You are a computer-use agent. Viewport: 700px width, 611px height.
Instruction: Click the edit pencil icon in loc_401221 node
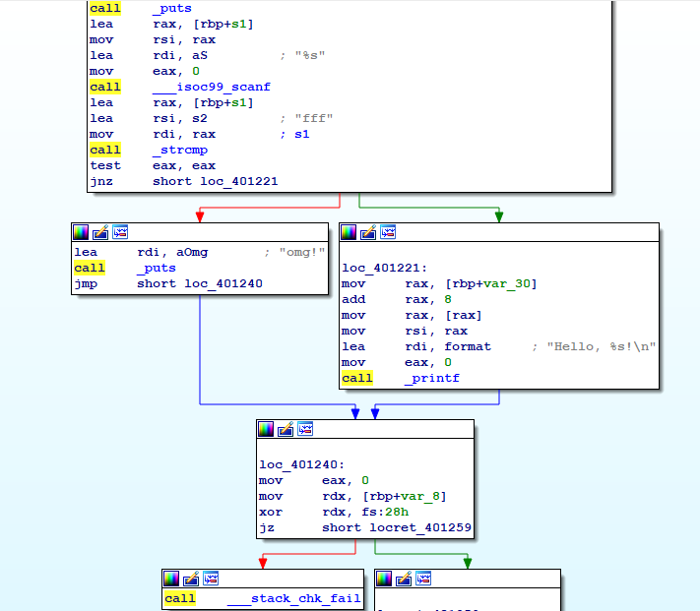(x=368, y=232)
